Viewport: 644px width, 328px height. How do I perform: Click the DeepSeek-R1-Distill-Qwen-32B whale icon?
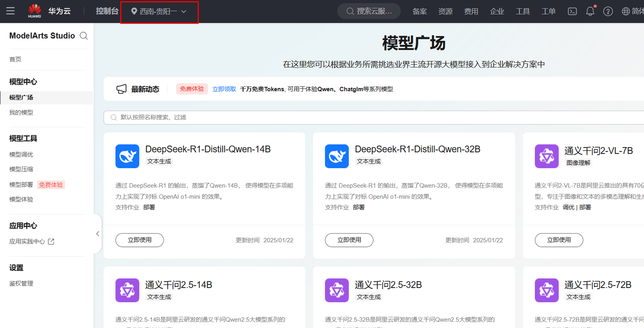[x=337, y=156]
